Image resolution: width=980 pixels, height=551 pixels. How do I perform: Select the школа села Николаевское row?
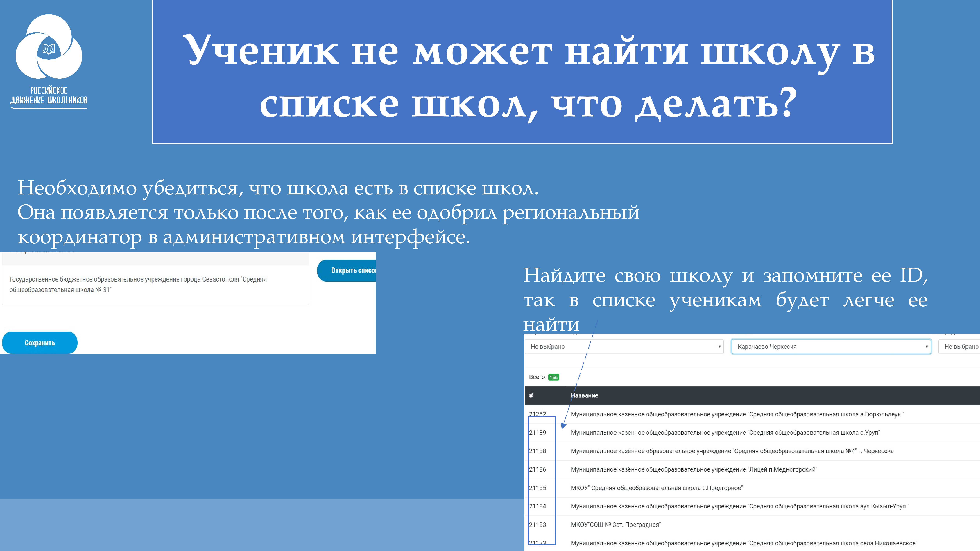tap(744, 543)
